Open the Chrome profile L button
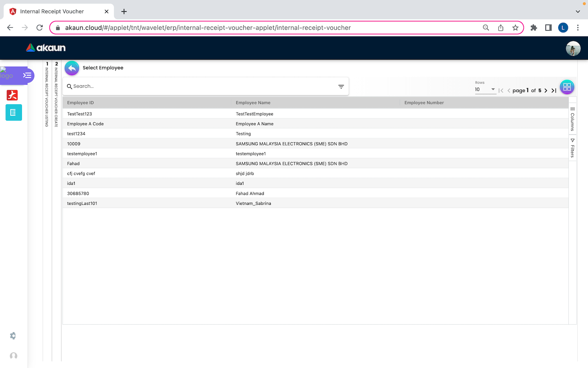Screen dimensions: 588x368 tap(563, 28)
